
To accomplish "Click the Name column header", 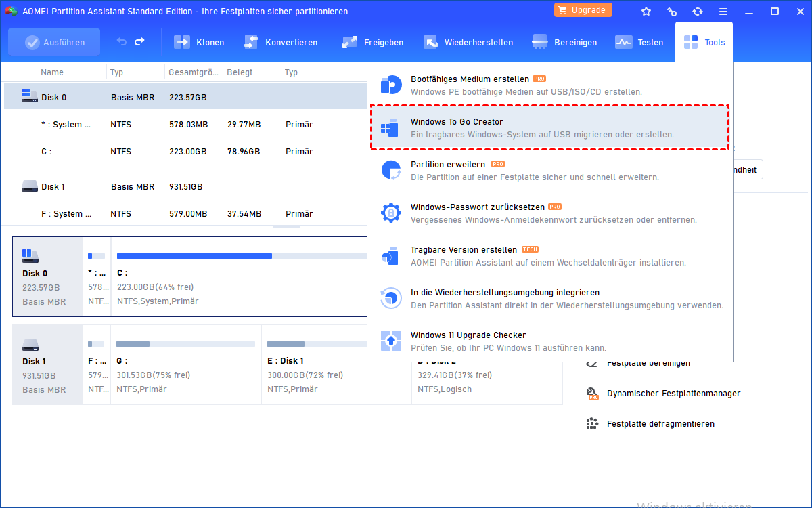I will click(52, 72).
